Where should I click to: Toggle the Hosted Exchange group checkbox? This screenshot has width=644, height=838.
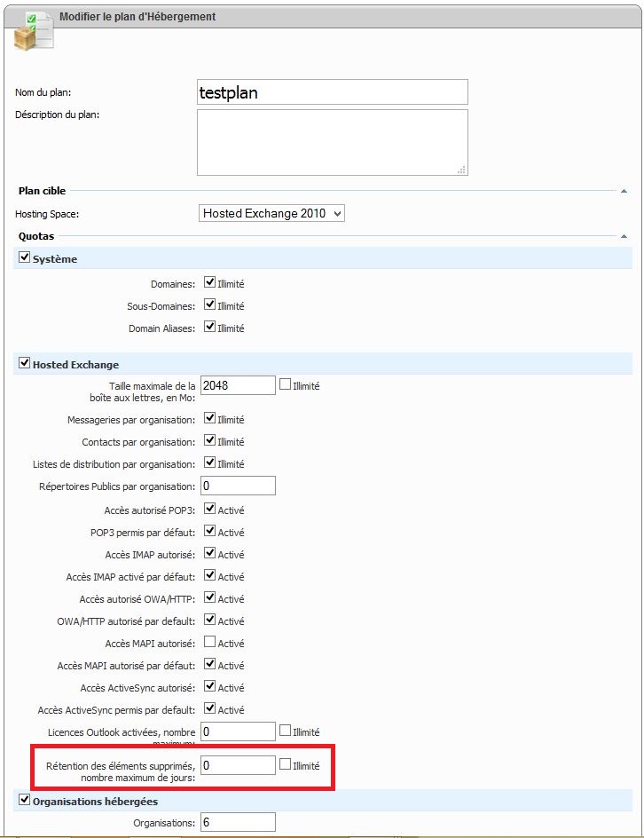click(x=23, y=364)
